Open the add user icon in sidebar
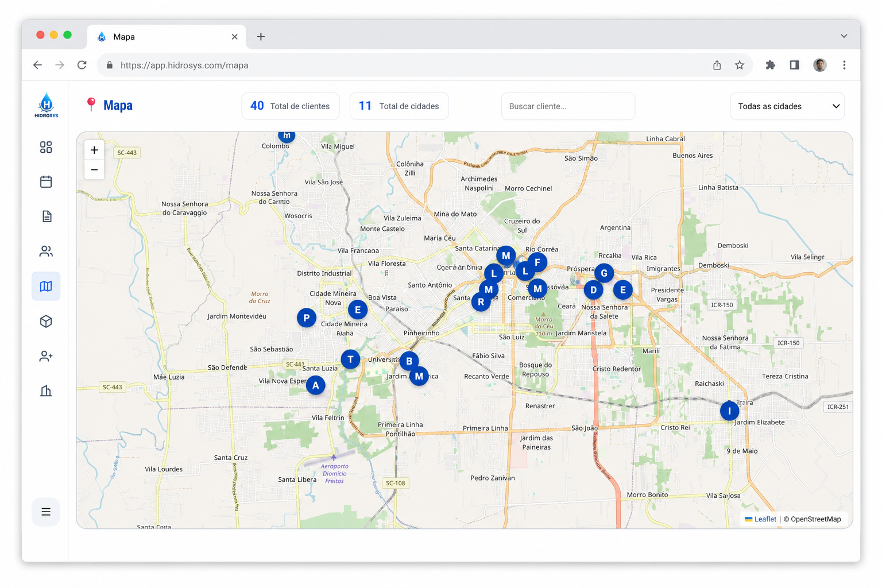The width and height of the screenshot is (882, 588). click(x=46, y=356)
